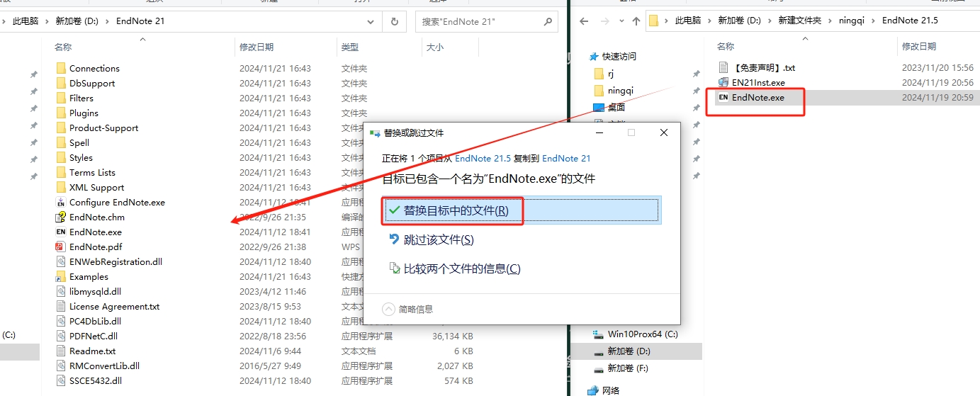Image resolution: width=980 pixels, height=396 pixels.
Task: Select the libmysqld.dll file icon
Action: point(61,292)
